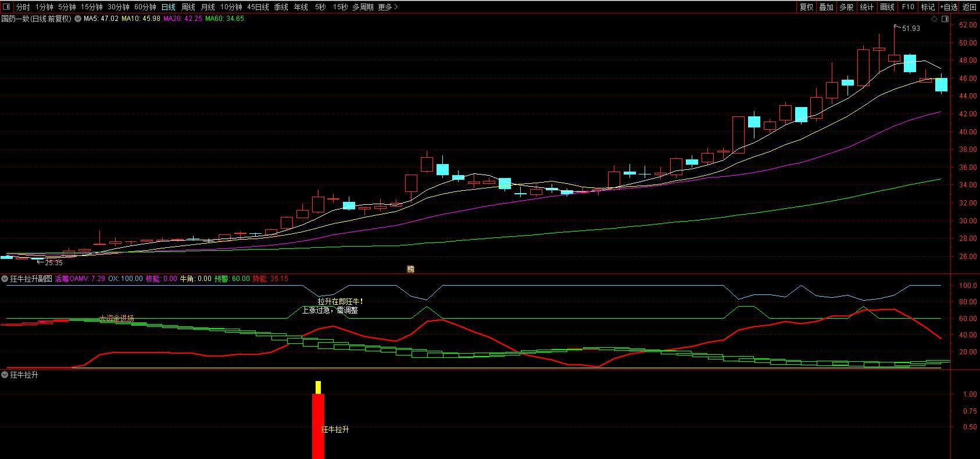This screenshot has width=980, height=459.
Task: Select the 60分钟 period tab
Action: [145, 7]
